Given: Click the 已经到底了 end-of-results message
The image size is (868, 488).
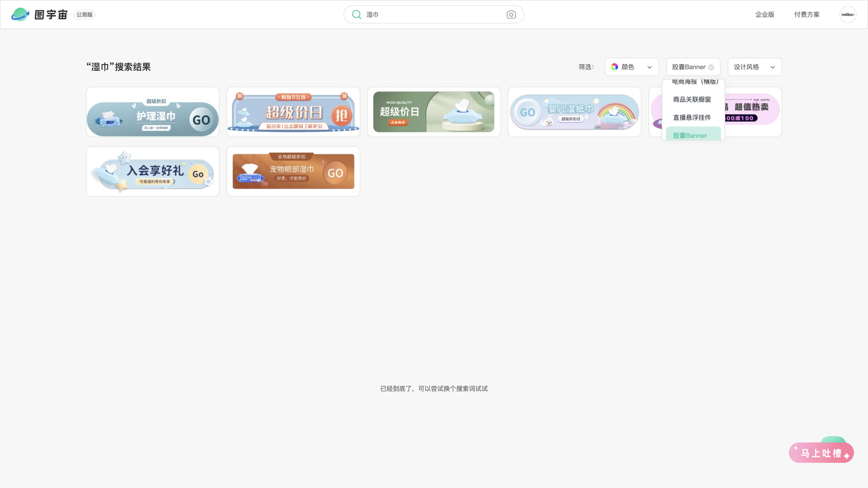Looking at the screenshot, I should tap(434, 389).
